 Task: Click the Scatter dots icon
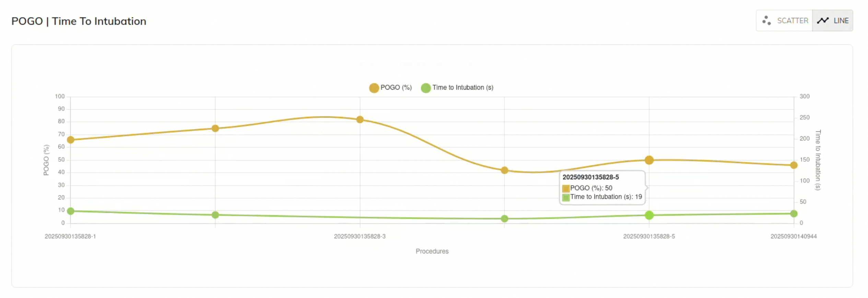point(766,21)
